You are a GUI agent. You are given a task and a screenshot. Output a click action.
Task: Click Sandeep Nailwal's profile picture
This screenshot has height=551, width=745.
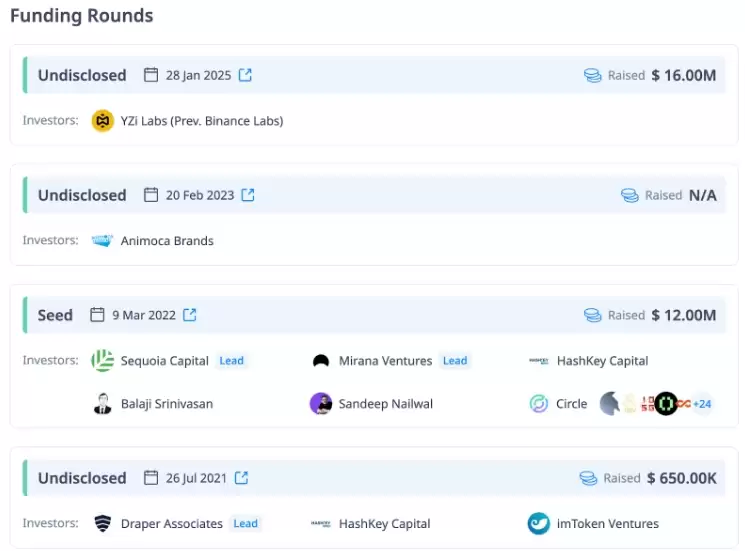(321, 404)
